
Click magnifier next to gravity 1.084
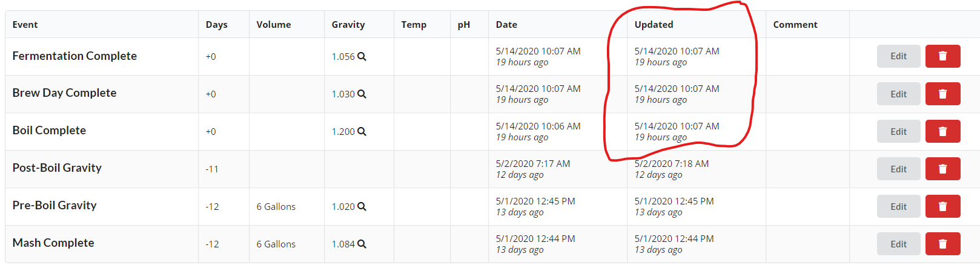pos(362,244)
